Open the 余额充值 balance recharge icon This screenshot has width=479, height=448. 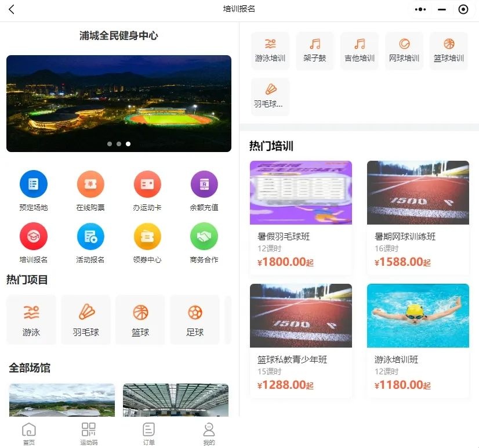coord(204,184)
